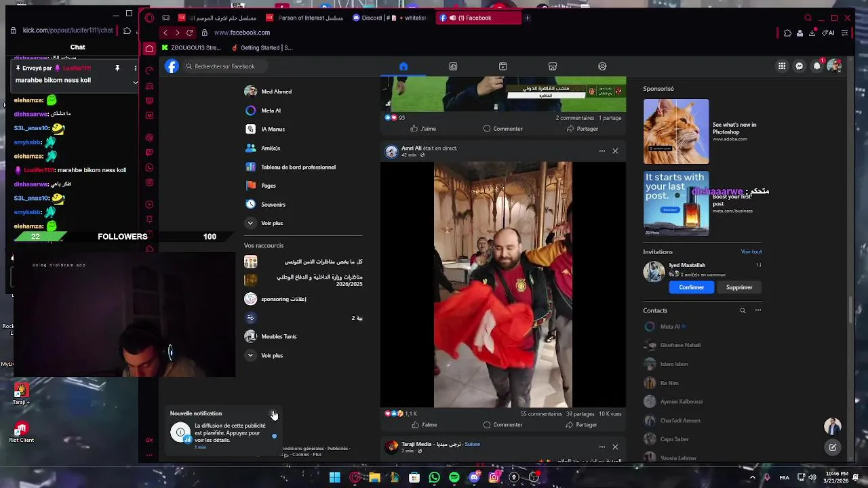Image resolution: width=868 pixels, height=488 pixels.
Task: Open the Windows Start button
Action: click(x=334, y=478)
